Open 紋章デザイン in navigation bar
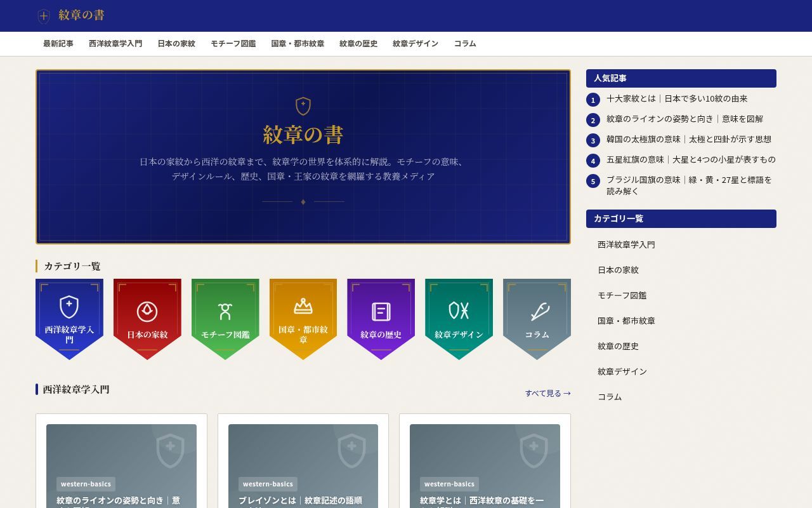 click(x=416, y=44)
